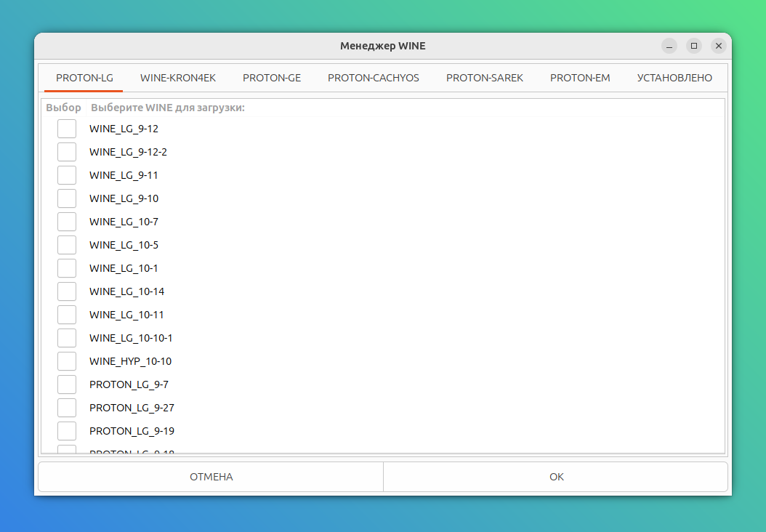Toggle the PROTON_LG_9-19 checkbox
The image size is (766, 532).
tap(67, 431)
